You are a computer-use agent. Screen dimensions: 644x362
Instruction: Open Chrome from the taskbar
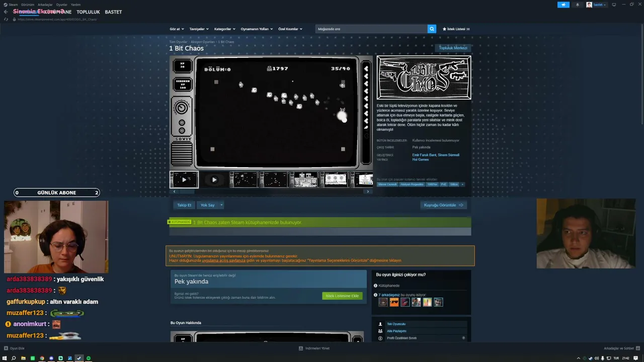pos(42,358)
